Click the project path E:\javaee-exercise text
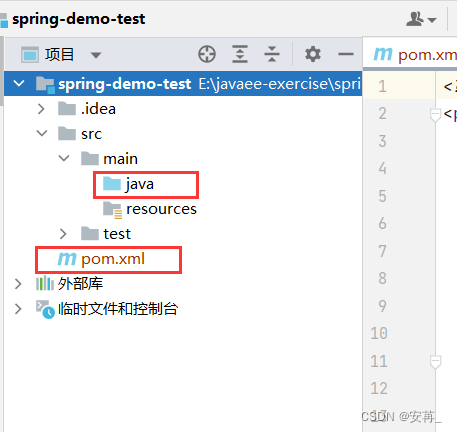 pos(280,84)
